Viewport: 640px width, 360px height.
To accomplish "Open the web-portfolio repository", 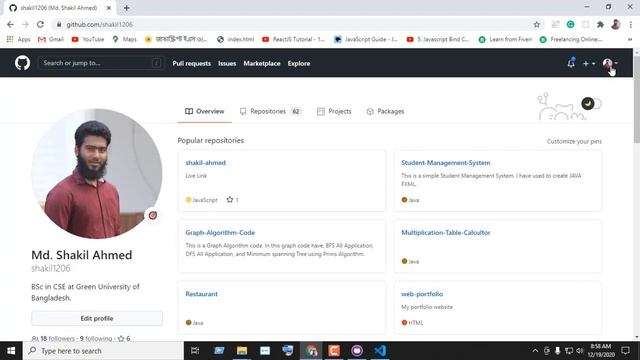I will tap(422, 294).
